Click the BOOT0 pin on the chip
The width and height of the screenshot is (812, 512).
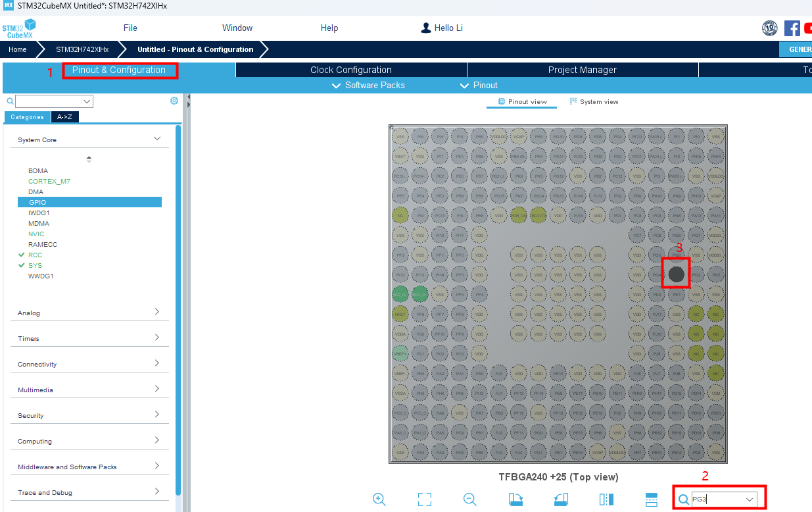coord(538,215)
